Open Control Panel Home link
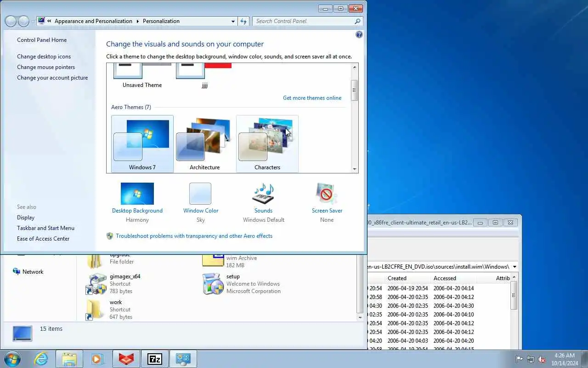 pos(42,40)
